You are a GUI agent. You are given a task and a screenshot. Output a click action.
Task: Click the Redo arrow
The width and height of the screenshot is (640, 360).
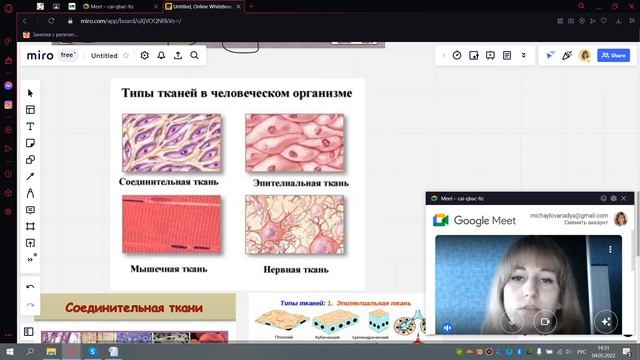tap(30, 305)
